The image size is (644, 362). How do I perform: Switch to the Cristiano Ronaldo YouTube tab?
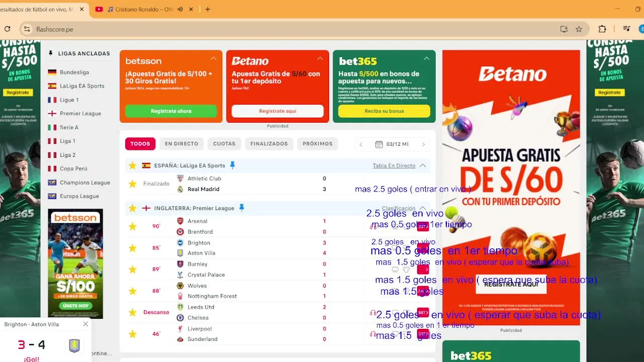click(143, 9)
